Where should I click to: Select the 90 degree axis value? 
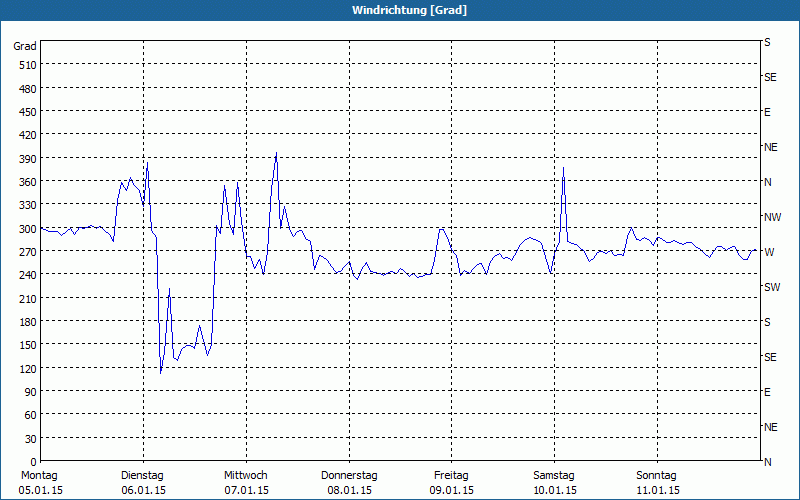coord(31,392)
